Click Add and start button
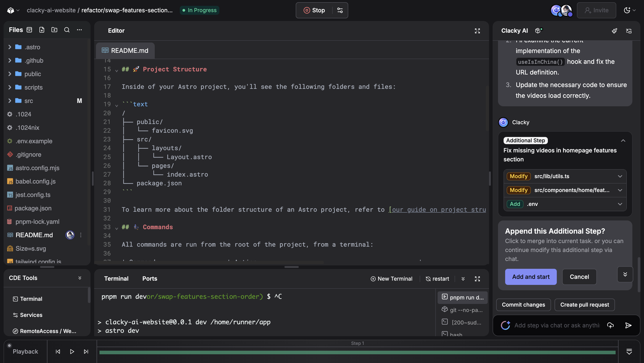 (531, 277)
